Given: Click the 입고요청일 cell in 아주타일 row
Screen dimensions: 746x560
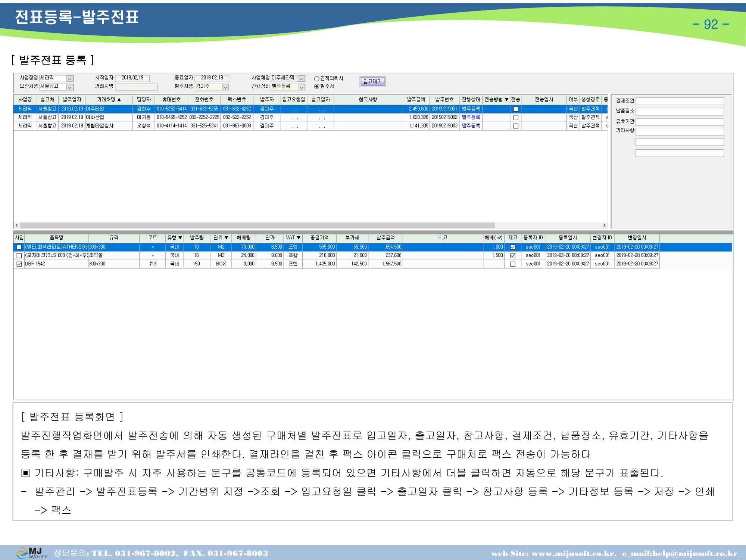Looking at the screenshot, I should tap(294, 109).
